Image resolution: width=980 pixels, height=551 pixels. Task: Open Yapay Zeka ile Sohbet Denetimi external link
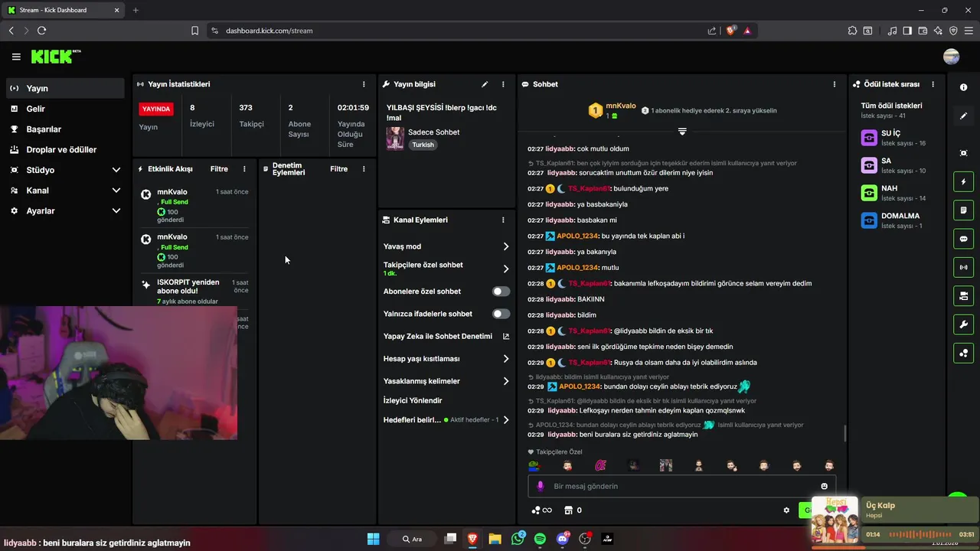(x=505, y=336)
